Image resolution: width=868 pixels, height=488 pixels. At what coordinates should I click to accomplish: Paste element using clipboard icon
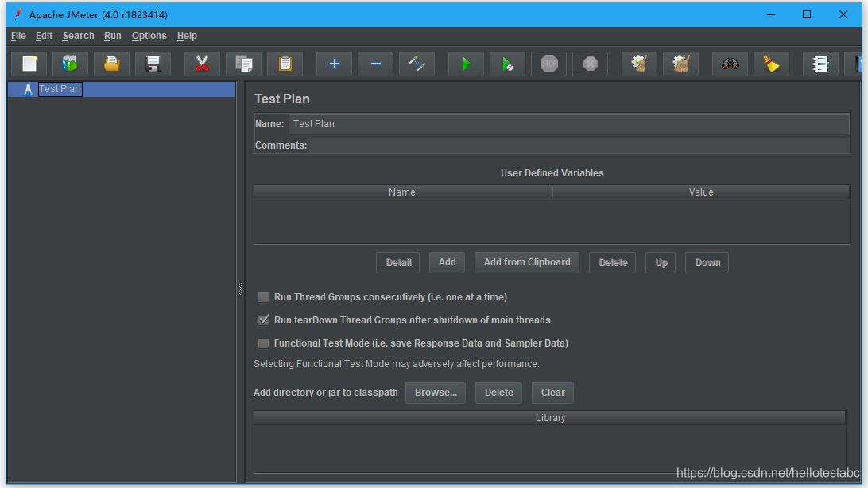click(285, 64)
